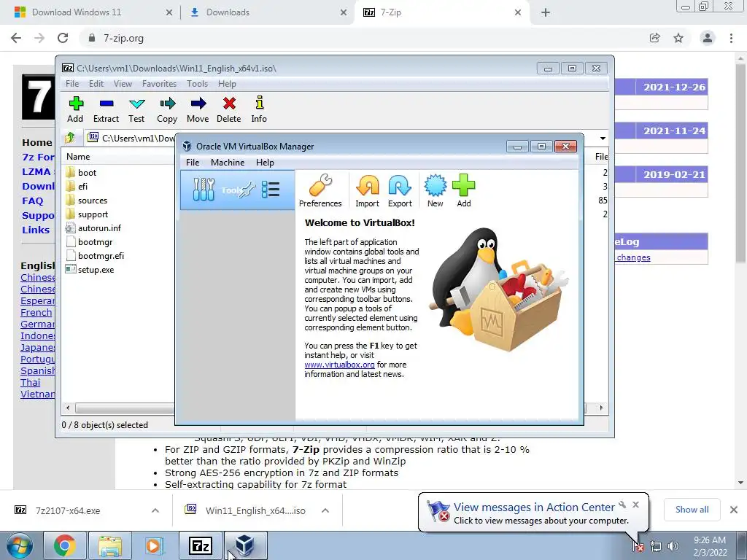Share this page using Chrome share icon

(x=655, y=38)
